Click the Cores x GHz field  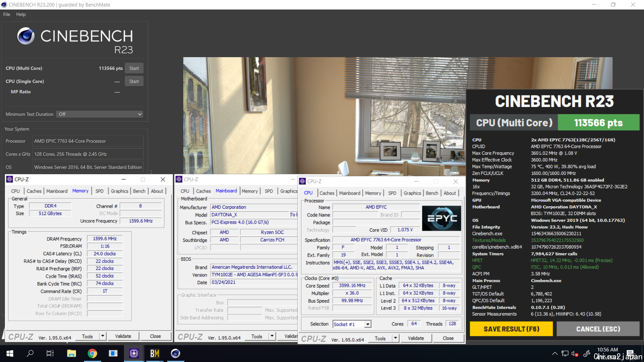(x=88, y=154)
